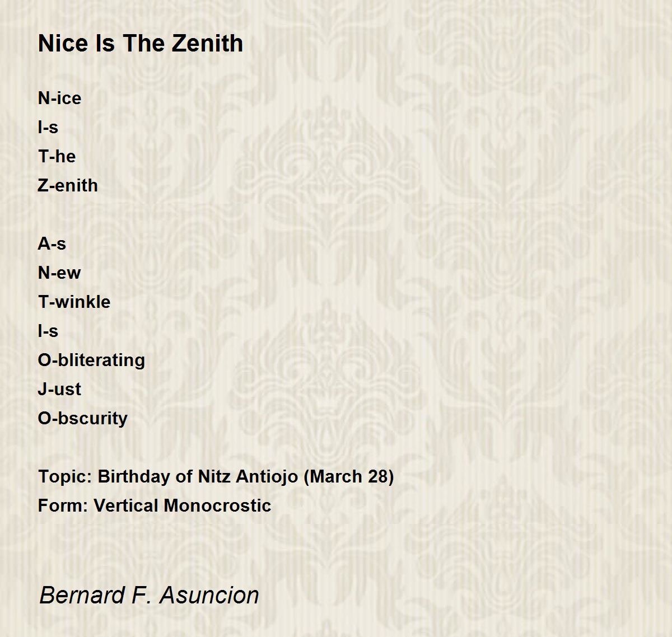Click the line Z-enith
This screenshot has width=672, height=637.
point(68,185)
